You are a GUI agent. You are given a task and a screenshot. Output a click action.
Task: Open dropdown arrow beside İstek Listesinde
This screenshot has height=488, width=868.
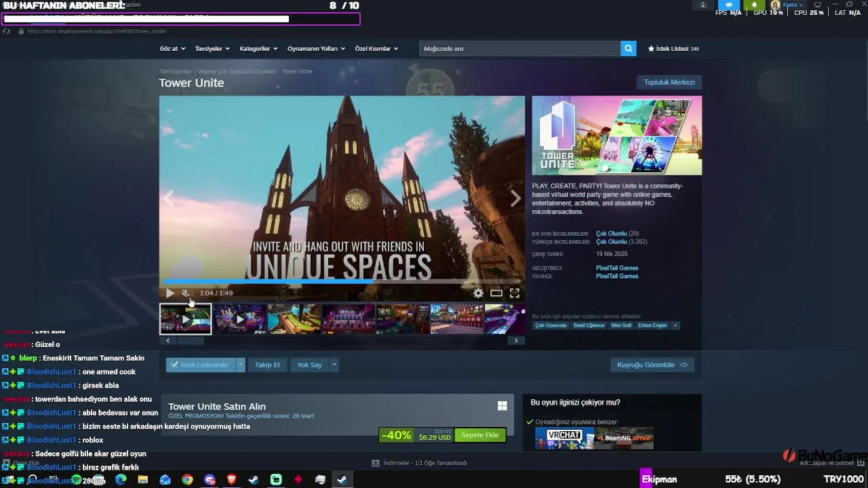click(240, 365)
